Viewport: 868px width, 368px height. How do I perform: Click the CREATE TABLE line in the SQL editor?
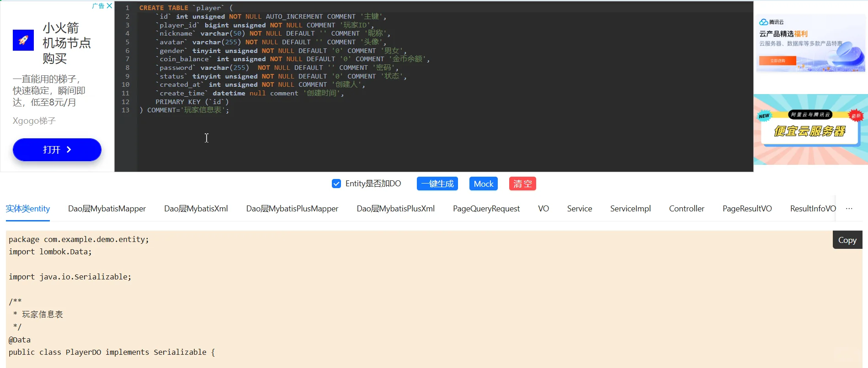pos(186,8)
